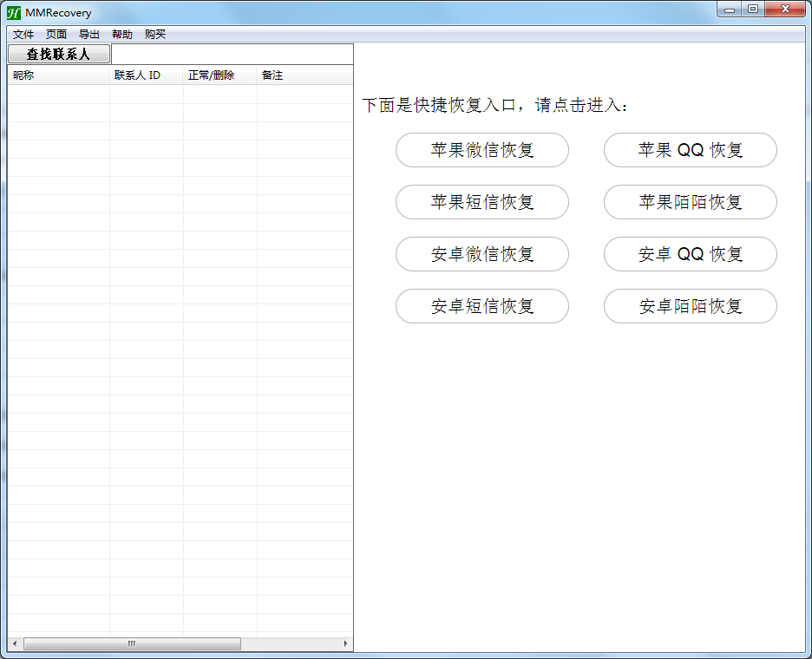Screen dimensions: 812x659
Task: Start 苹果 QQ 恢复 recovery
Action: click(x=690, y=150)
